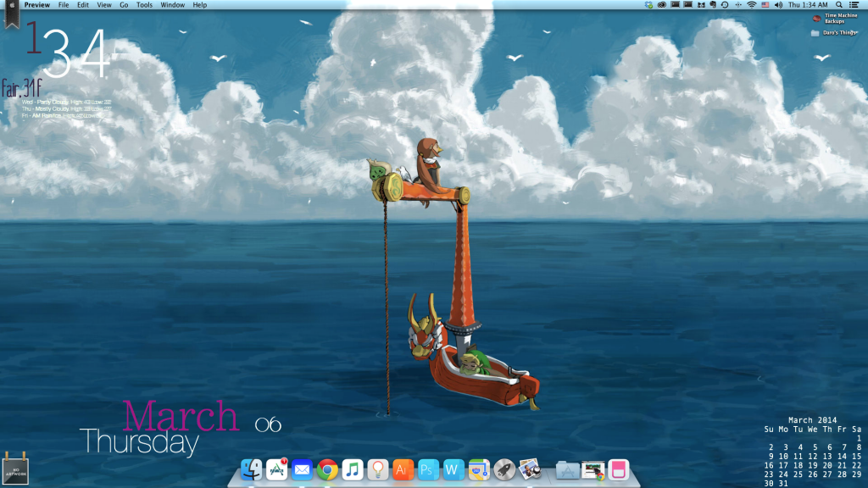Click the US flag input menu
868x488 pixels.
click(765, 5)
